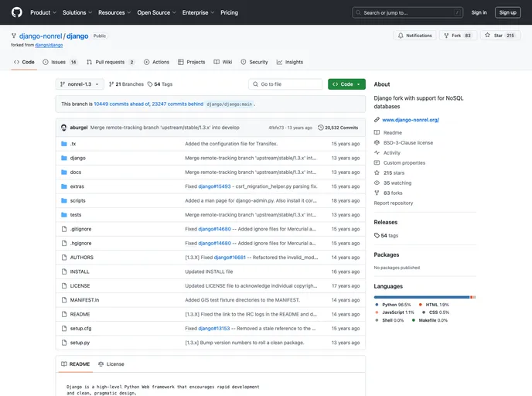Open the Pricing page
The width and height of the screenshot is (532, 396).
[230, 12]
